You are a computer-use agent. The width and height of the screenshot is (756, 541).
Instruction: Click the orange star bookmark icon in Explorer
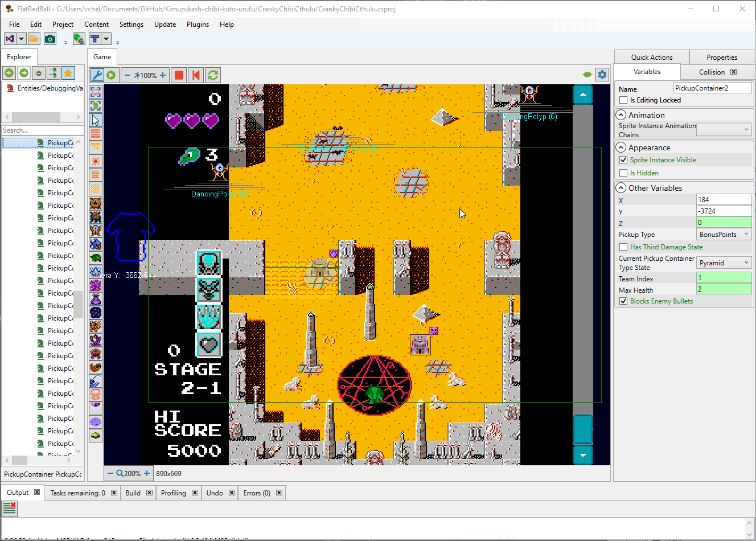pos(68,73)
